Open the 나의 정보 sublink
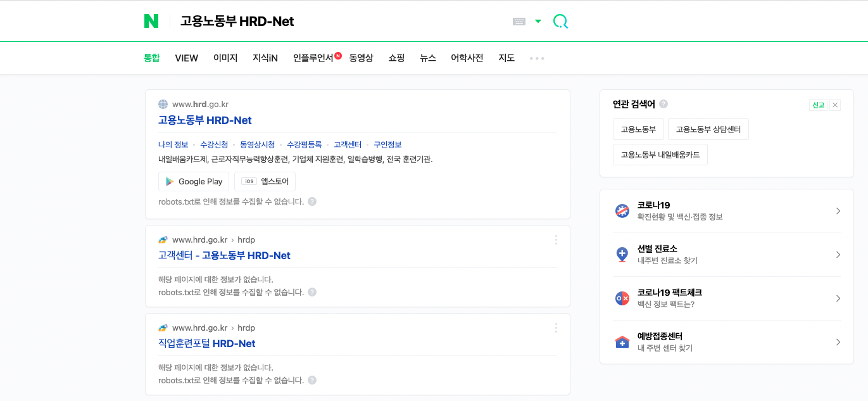 [173, 144]
